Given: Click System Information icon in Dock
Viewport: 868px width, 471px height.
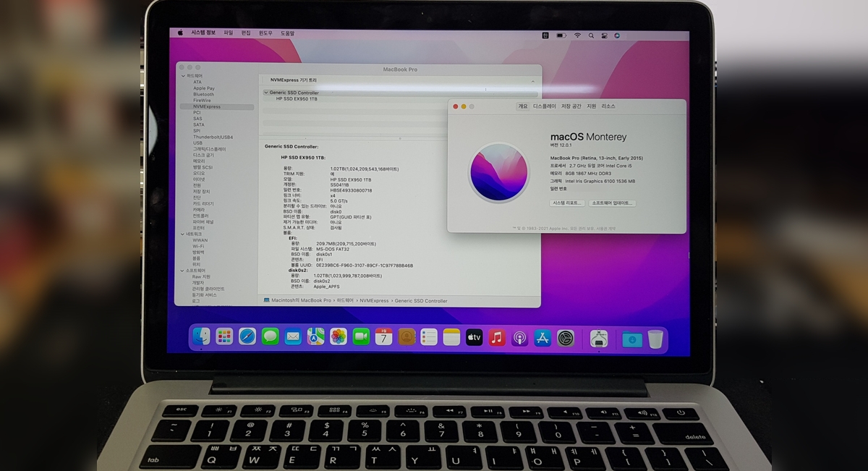Looking at the screenshot, I should (598, 338).
